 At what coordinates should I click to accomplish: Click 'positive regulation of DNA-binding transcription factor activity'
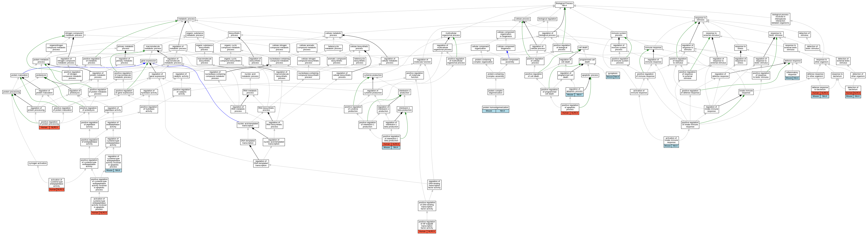pyautogui.click(x=427, y=206)
